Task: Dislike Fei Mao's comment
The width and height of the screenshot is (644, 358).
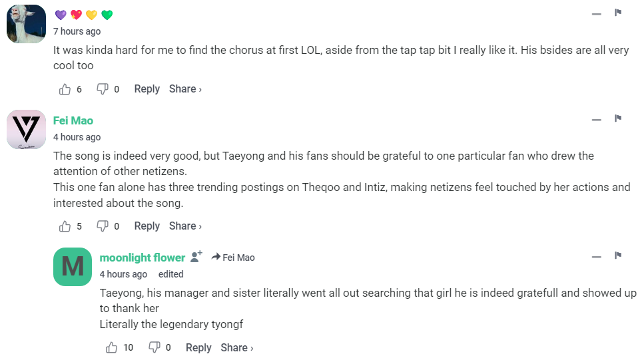Action: (x=103, y=226)
